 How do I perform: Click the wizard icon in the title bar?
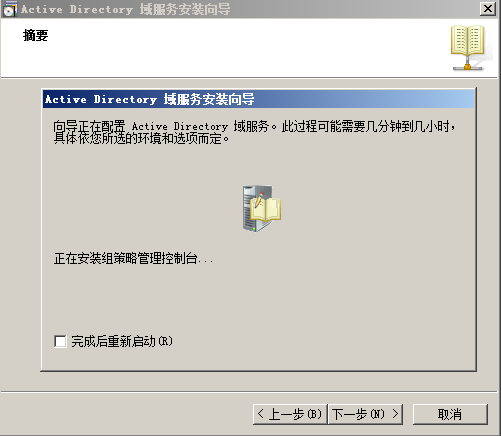(9, 9)
